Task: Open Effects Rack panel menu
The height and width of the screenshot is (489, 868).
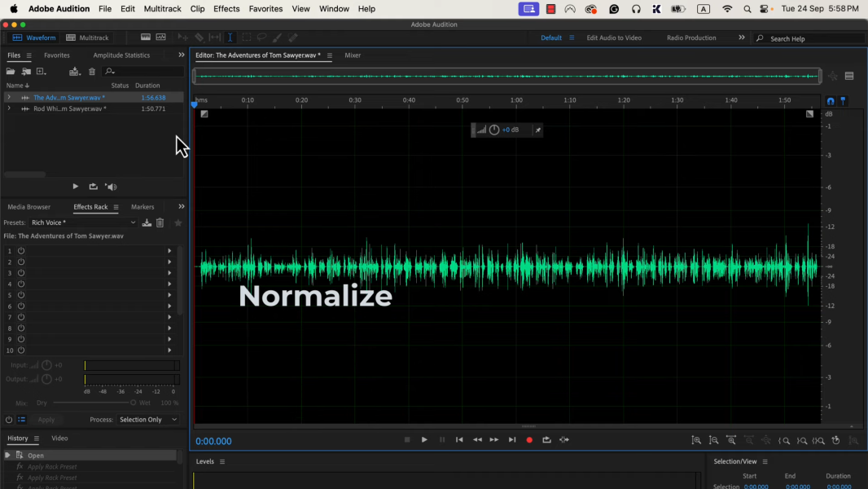Action: (x=116, y=207)
